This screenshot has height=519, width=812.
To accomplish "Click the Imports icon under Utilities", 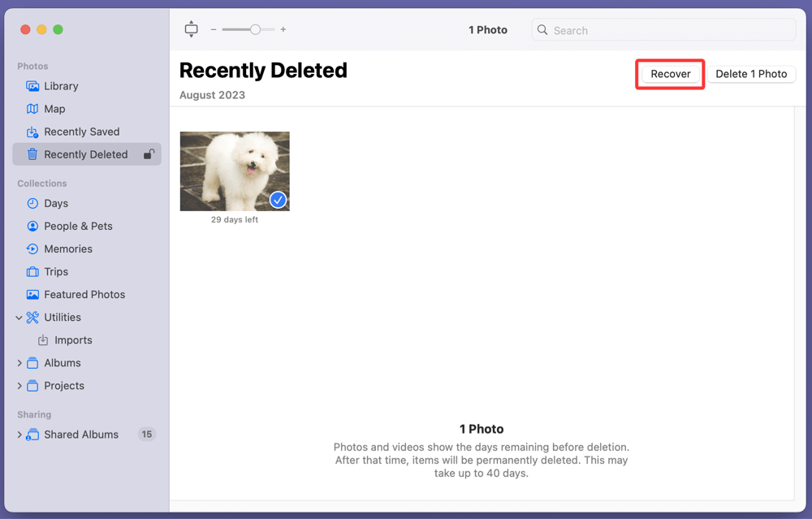I will tap(42, 340).
